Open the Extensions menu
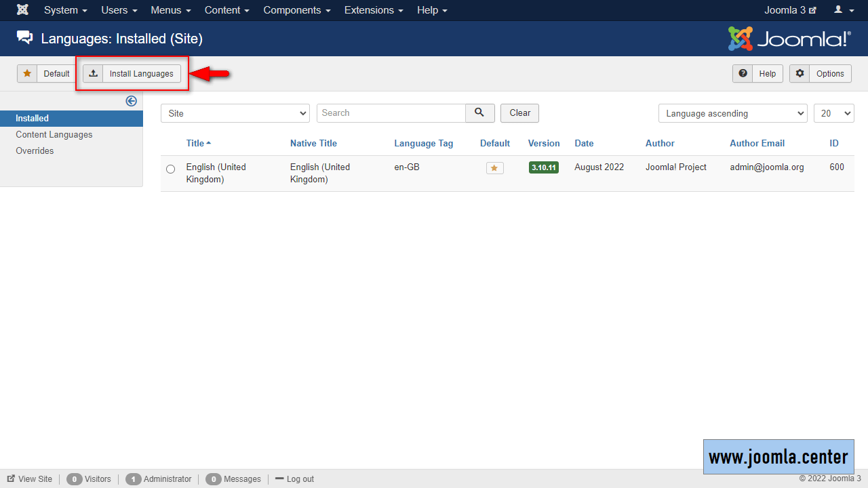Screen dimensions: 868x488 (x=374, y=10)
